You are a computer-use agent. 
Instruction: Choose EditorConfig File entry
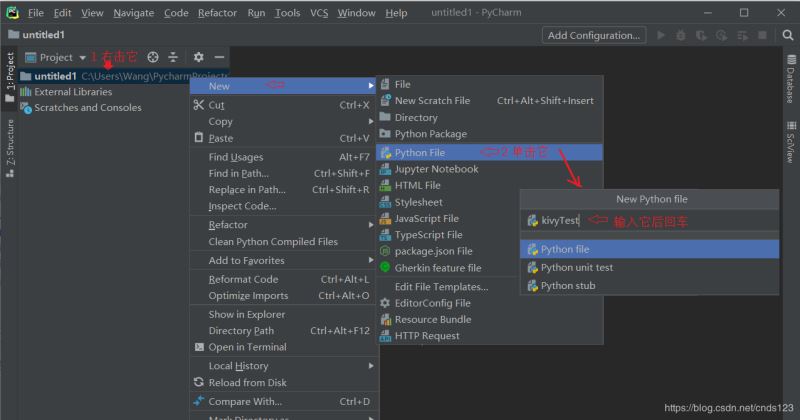(490, 303)
